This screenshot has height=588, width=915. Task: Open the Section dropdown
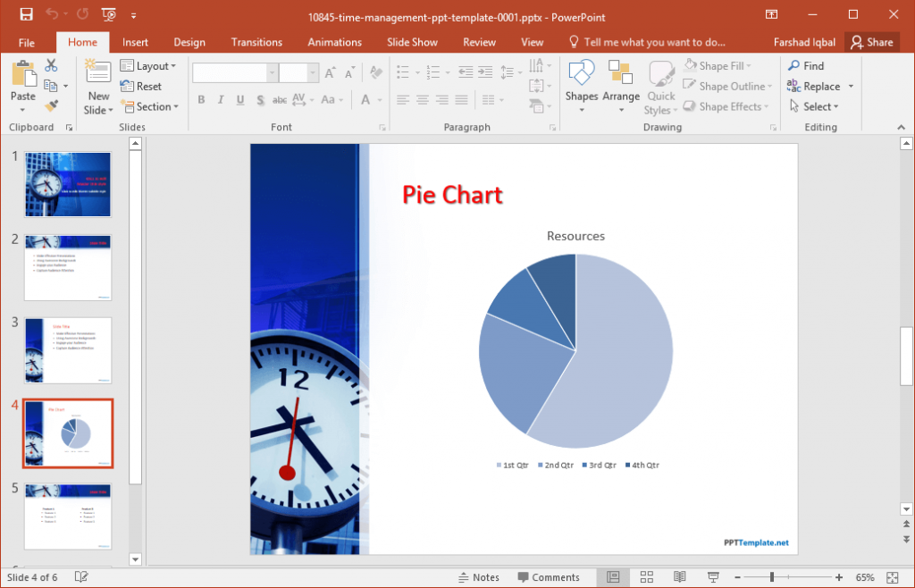(x=150, y=106)
